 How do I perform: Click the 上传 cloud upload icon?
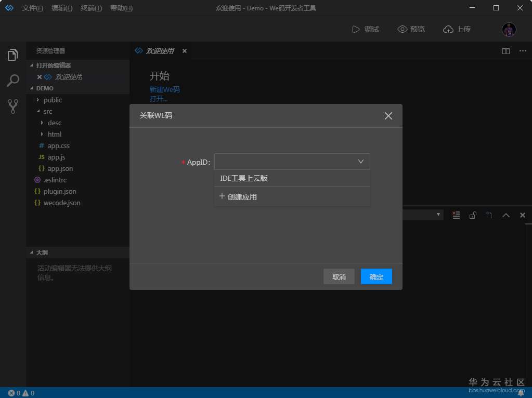(x=448, y=30)
